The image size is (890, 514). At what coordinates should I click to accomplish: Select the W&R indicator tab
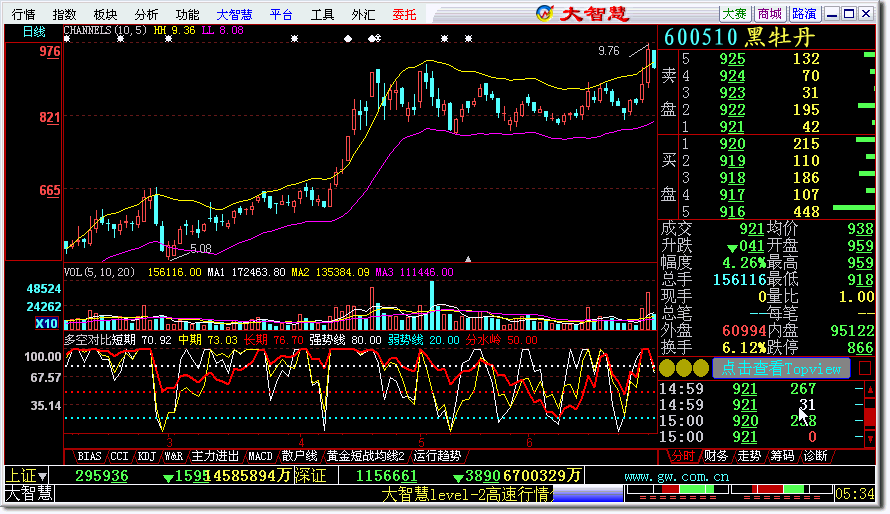click(x=174, y=456)
